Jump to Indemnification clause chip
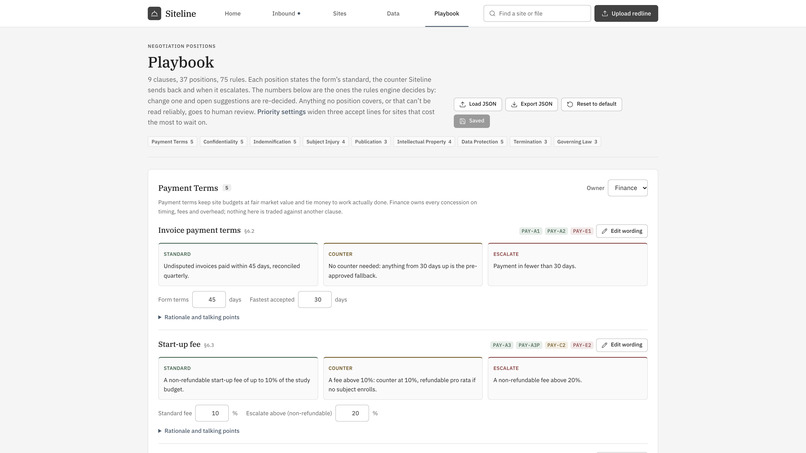 [x=274, y=141]
